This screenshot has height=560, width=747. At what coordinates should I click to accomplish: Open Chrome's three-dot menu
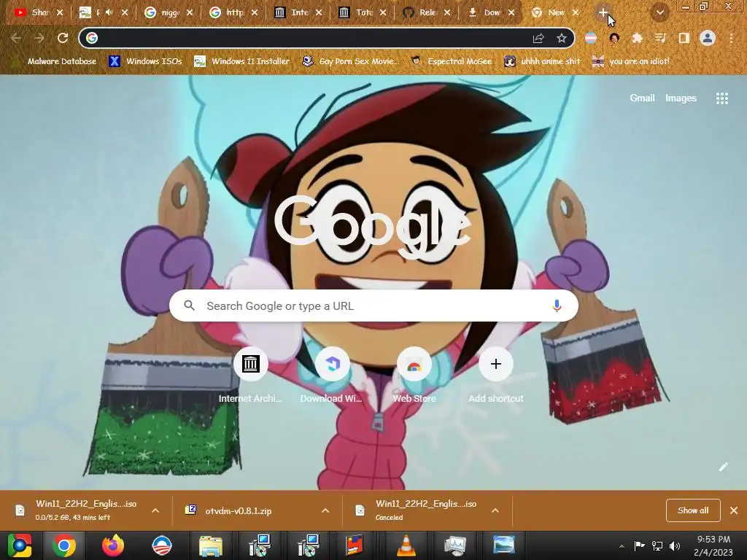[731, 38]
